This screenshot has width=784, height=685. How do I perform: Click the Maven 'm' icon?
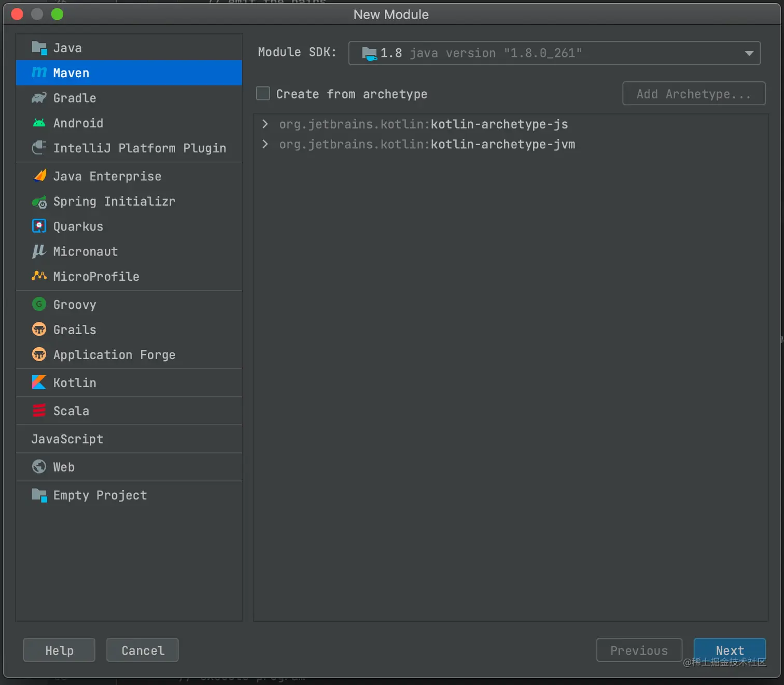click(39, 73)
